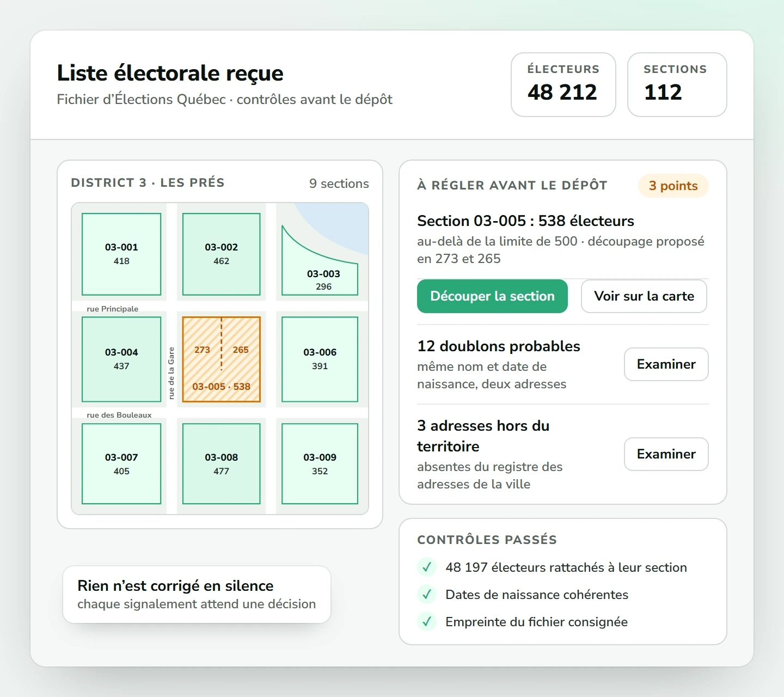Screen dimensions: 784x697
Task: Click the 48 197 électeurs rattachés line
Action: point(566,567)
